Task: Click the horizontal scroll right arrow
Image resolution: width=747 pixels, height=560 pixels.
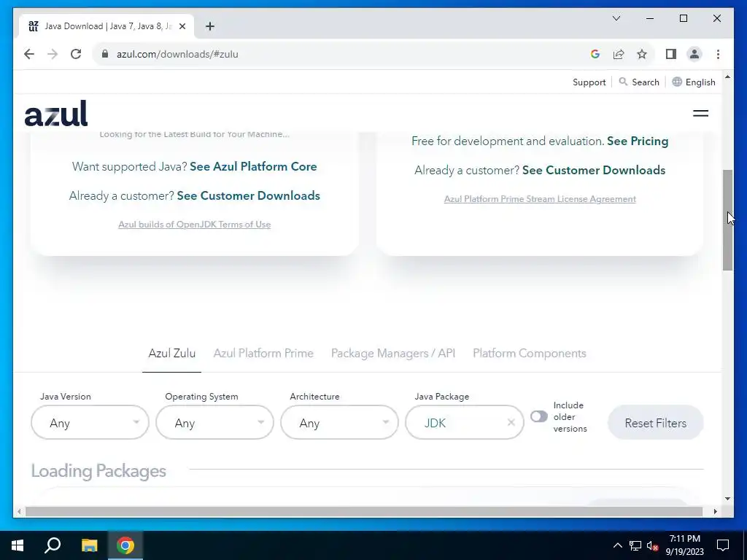Action: tap(715, 511)
